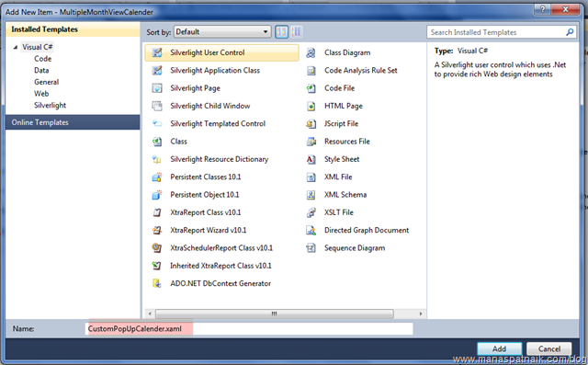
Task: Choose the Class Diagram icon
Action: click(x=311, y=52)
